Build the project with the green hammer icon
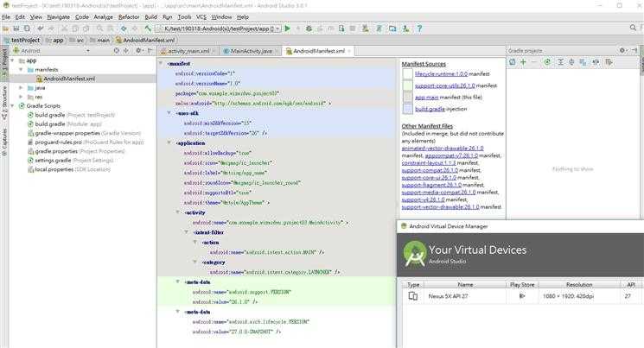Image resolution: width=644 pixels, height=348 pixels. (148, 28)
